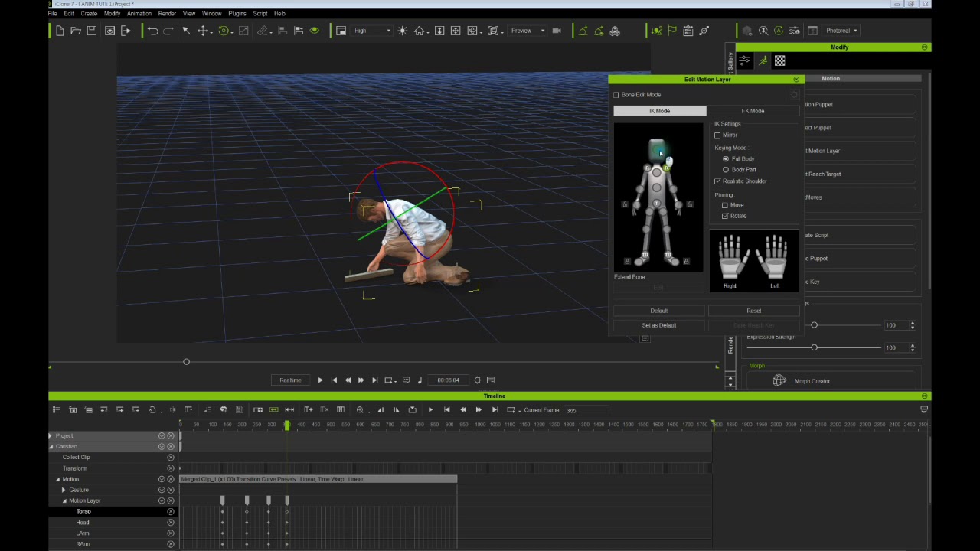The width and height of the screenshot is (980, 551).
Task: Click the Open Project folder icon
Action: [76, 31]
